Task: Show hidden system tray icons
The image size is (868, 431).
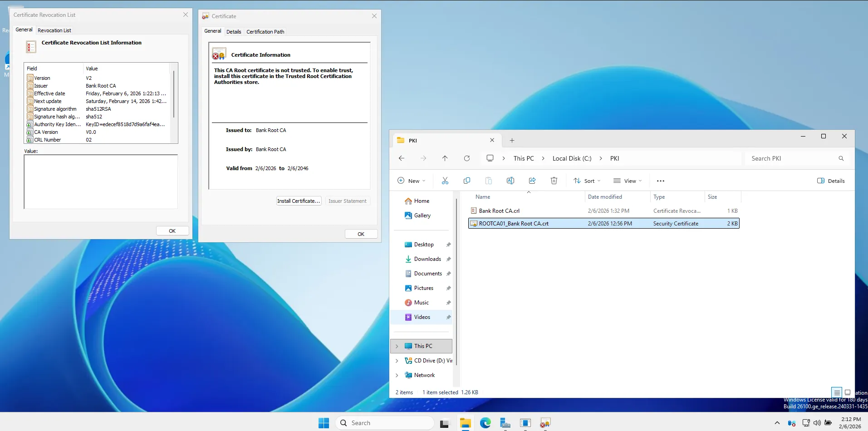Action: [777, 423]
